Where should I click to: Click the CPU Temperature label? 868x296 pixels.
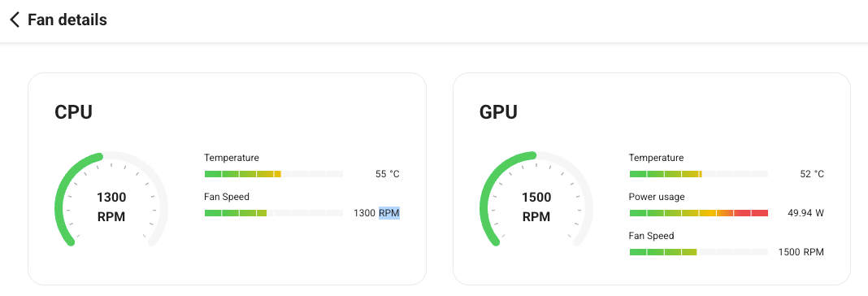(x=232, y=158)
